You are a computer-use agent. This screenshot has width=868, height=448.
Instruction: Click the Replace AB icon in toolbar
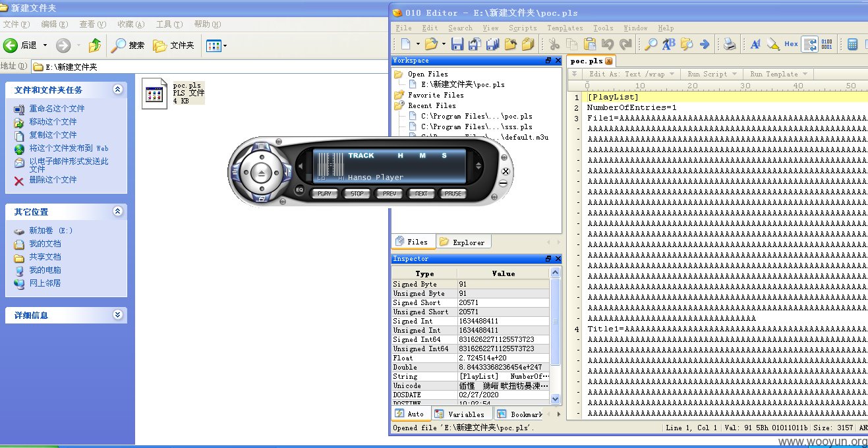click(669, 44)
